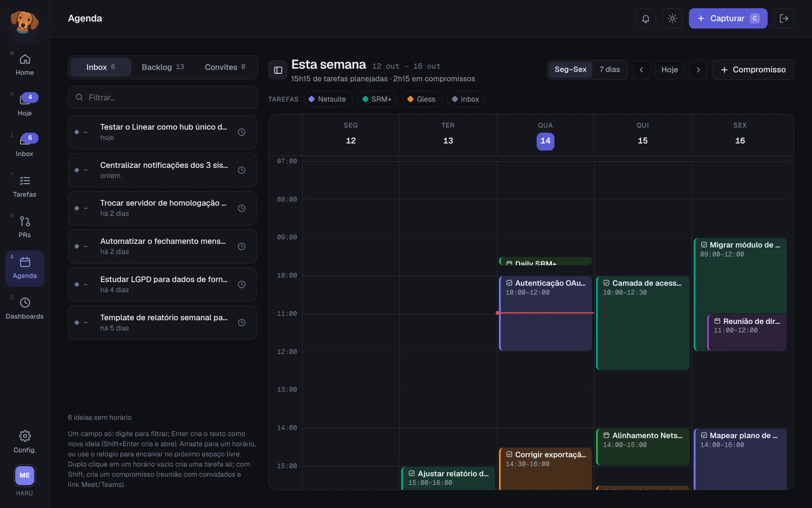Open Template de relatório semanal idea
The image size is (812, 508).
tap(162, 323)
